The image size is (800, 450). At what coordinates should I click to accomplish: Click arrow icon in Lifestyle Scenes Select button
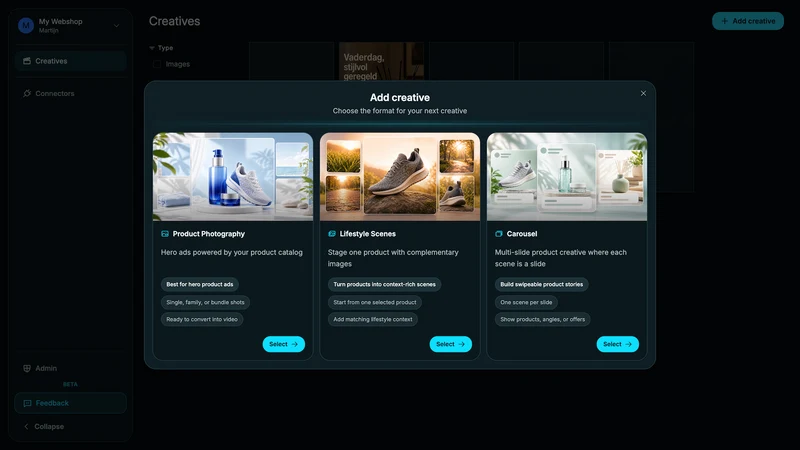(461, 344)
